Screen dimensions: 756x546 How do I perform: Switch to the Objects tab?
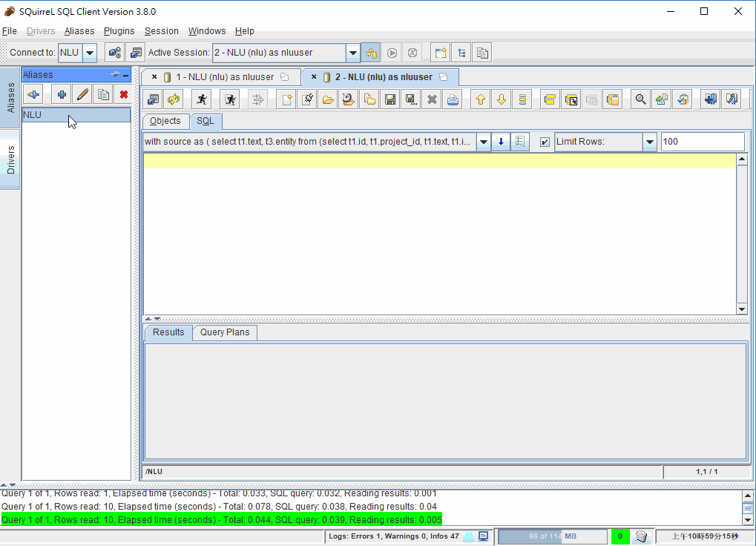click(165, 121)
